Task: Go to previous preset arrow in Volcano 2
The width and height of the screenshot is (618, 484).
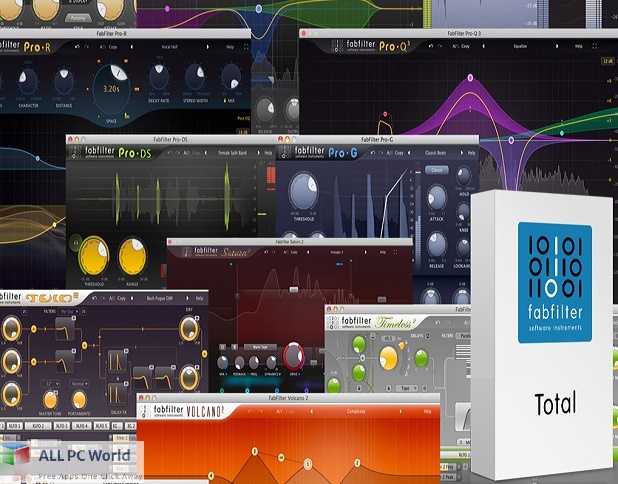Action: (x=311, y=411)
